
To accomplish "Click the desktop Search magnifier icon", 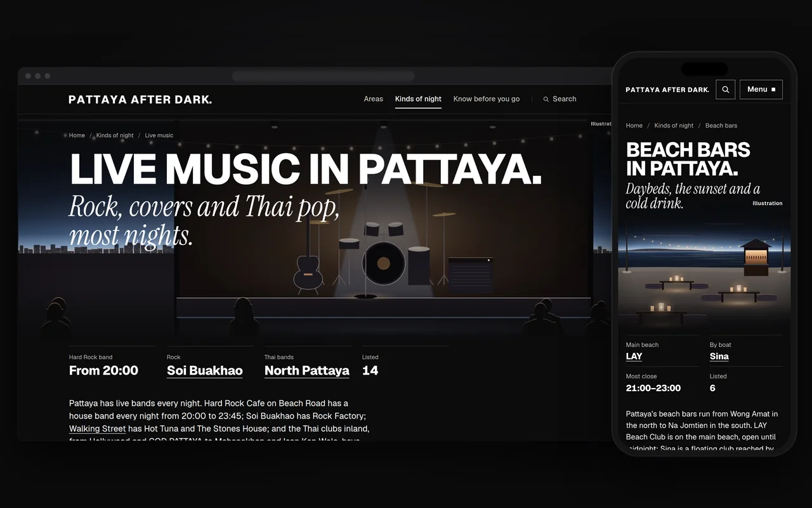I will [546, 99].
